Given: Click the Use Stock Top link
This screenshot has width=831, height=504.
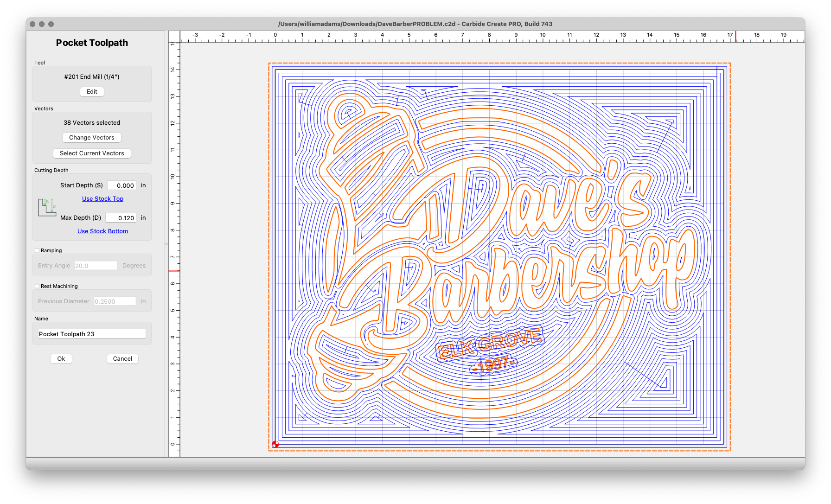Looking at the screenshot, I should tap(102, 199).
